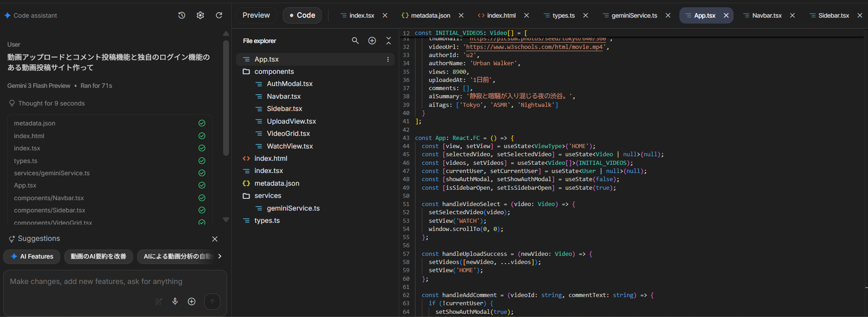Collapse the File explorer panel

[388, 41]
